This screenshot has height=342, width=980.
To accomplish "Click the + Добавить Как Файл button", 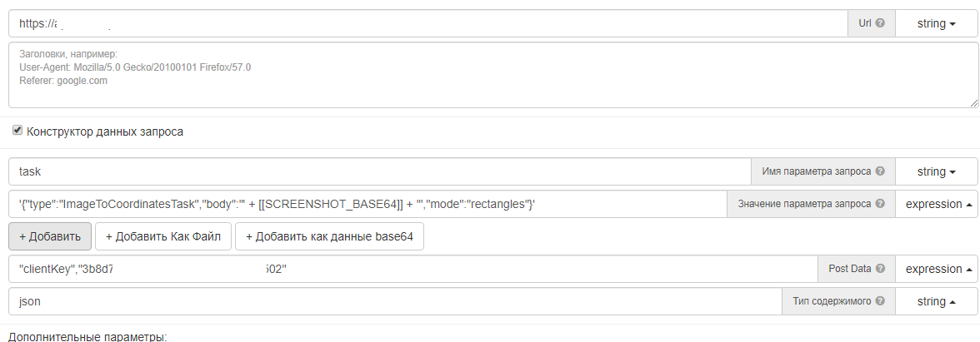I will click(163, 236).
